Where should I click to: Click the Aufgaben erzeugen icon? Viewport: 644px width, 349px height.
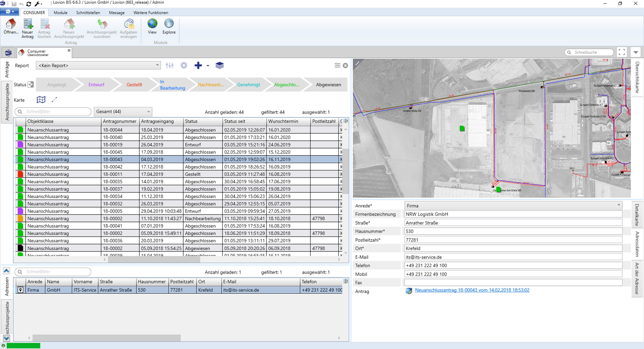(129, 24)
